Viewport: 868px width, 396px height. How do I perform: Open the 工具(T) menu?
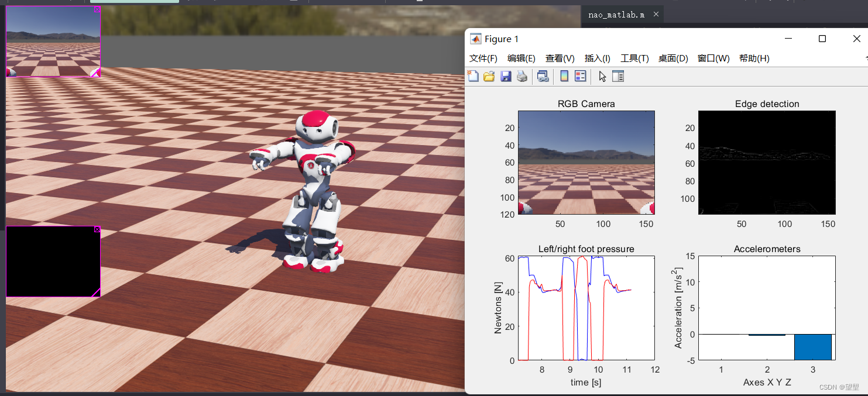point(636,58)
